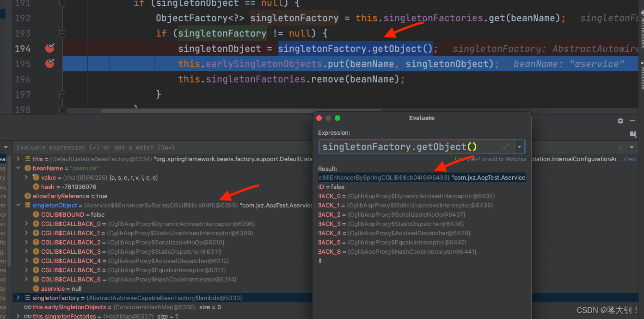Click the object icon beside singletonFactory
644x319 pixels.
click(28, 298)
